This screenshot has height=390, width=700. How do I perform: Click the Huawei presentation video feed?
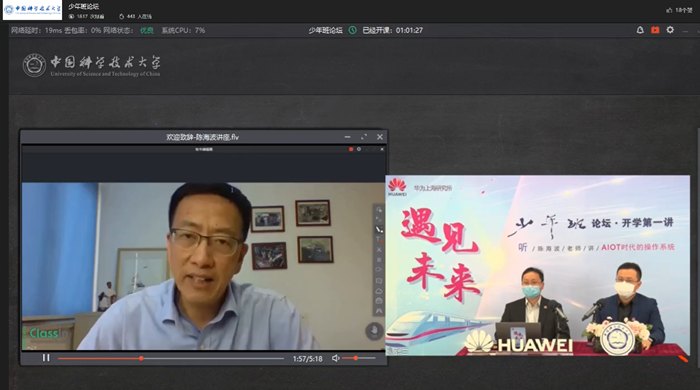click(538, 266)
